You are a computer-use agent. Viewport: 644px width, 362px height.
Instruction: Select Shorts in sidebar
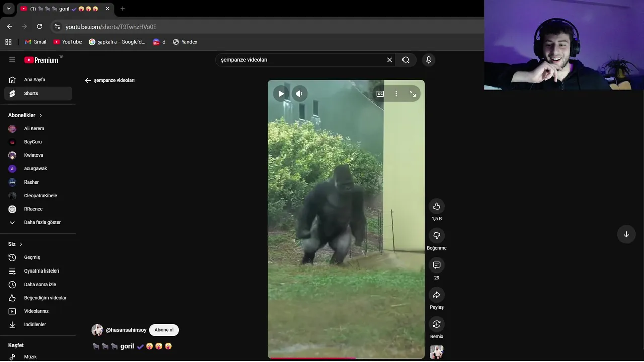(x=38, y=93)
